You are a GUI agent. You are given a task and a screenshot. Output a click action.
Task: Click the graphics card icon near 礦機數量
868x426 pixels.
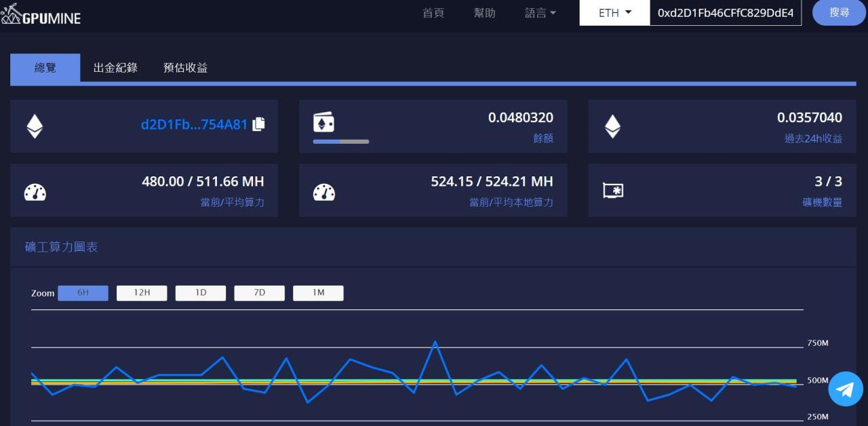[x=614, y=191]
